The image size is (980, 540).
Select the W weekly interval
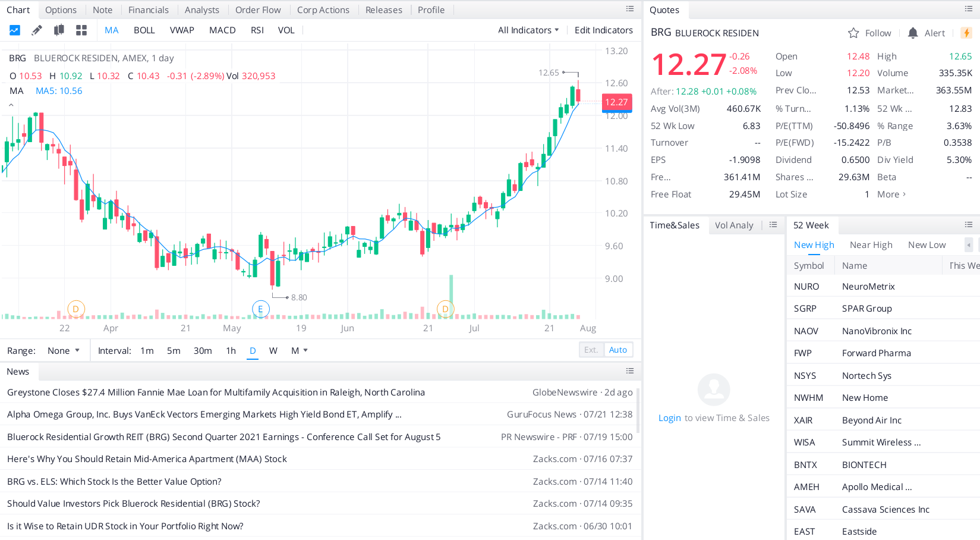pos(273,351)
